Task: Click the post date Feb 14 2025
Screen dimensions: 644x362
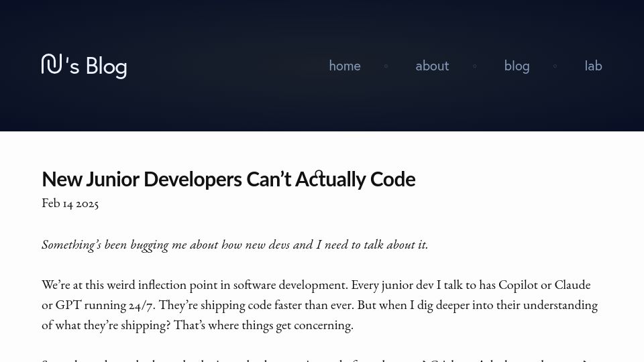Action: 70,203
